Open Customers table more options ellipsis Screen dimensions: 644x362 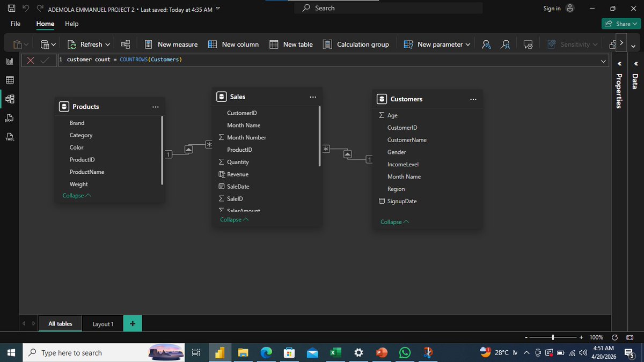tap(473, 99)
